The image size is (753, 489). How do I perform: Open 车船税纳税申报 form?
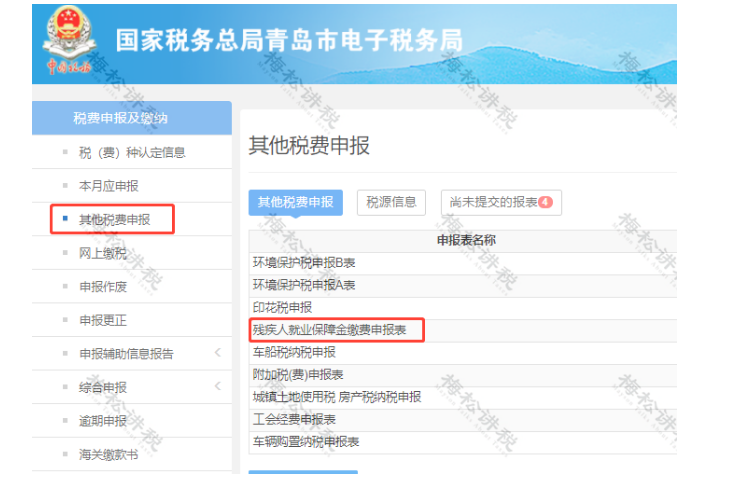coord(294,353)
